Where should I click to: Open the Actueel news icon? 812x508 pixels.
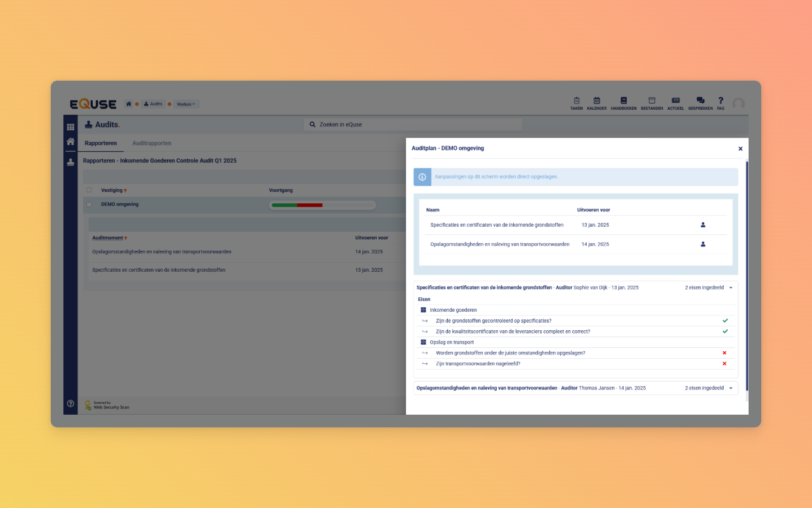point(676,104)
